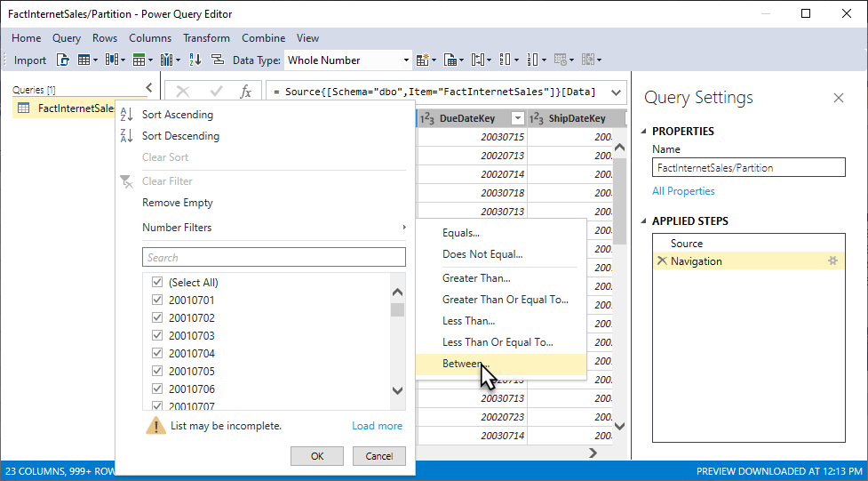Click the document-with-arrow icon beside Import

[x=63, y=60]
